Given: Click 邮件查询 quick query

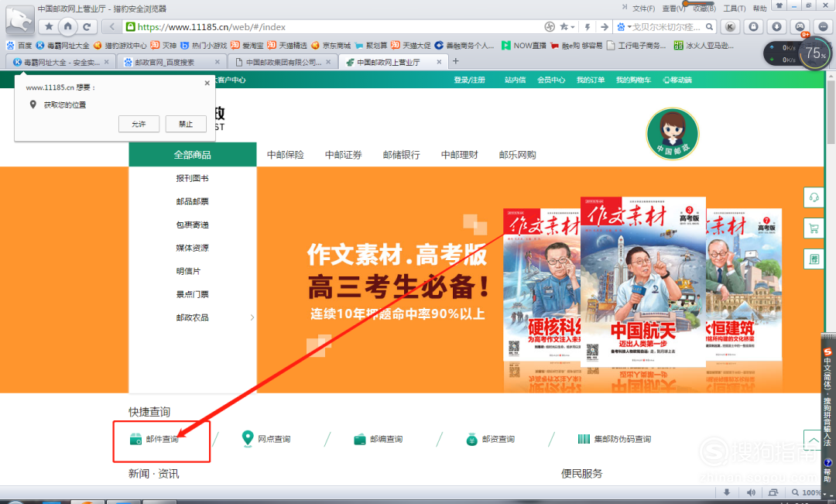Looking at the screenshot, I should pos(155,439).
